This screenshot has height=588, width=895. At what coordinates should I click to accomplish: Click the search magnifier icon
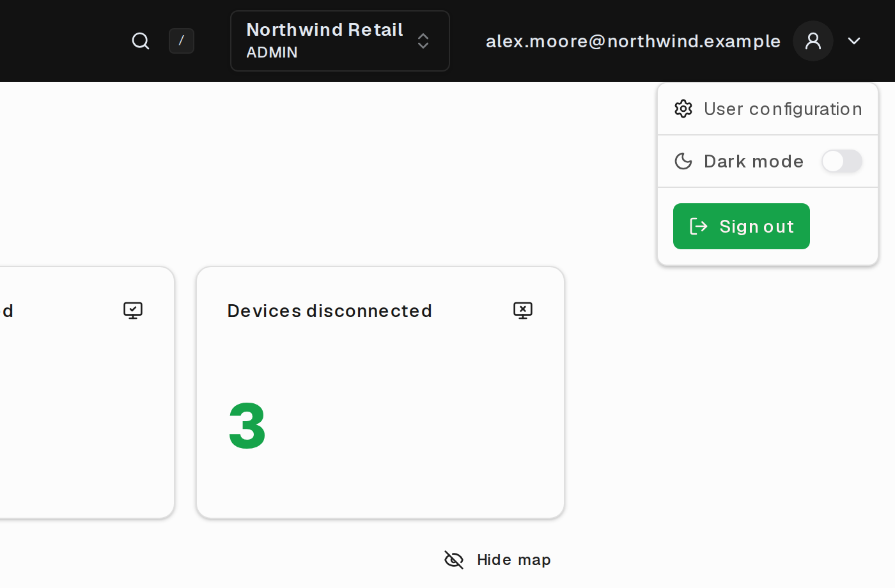click(x=141, y=41)
